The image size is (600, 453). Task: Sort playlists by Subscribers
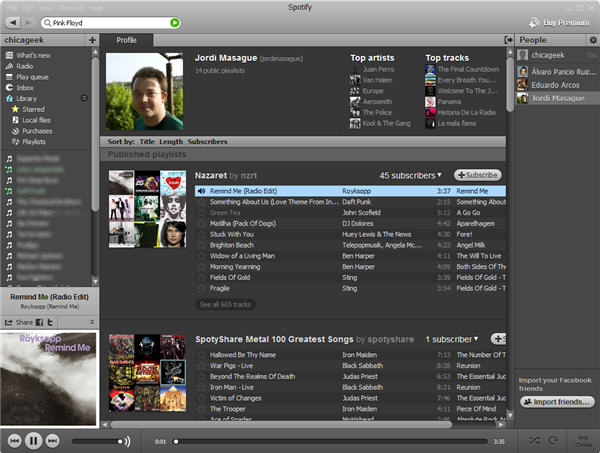tap(207, 142)
